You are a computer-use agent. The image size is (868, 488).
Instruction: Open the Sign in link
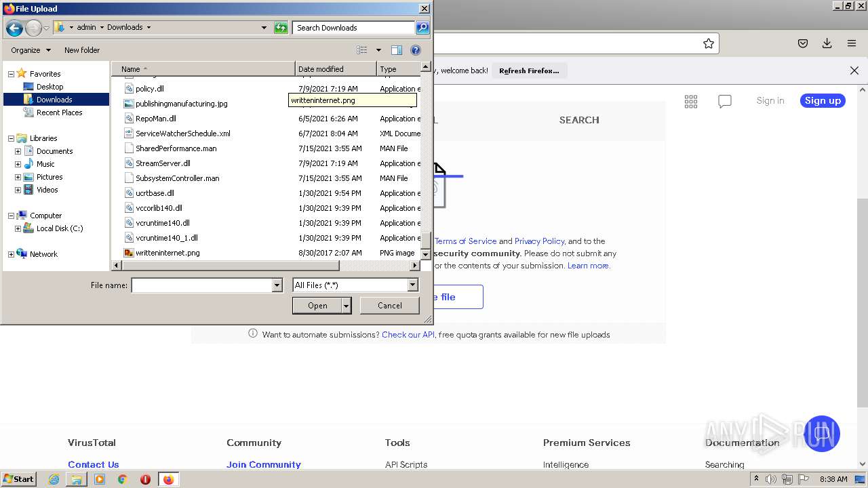click(770, 100)
